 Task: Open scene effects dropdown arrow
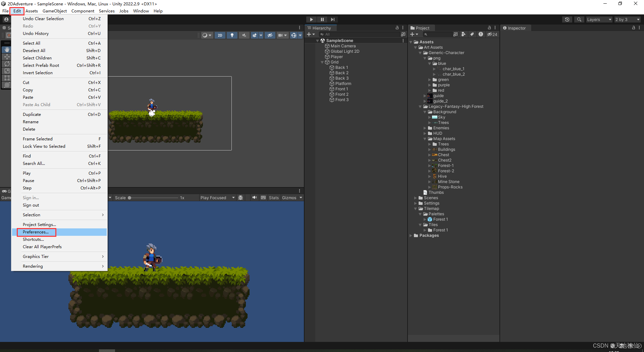261,35
